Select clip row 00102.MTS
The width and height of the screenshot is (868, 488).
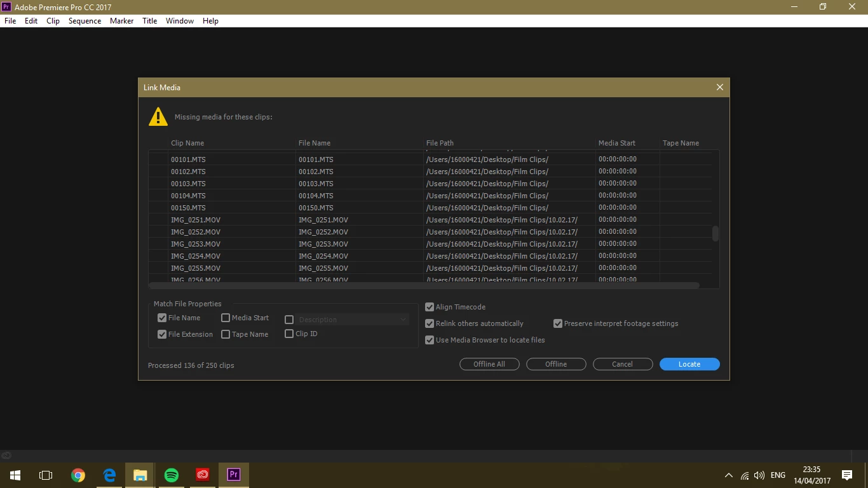430,172
